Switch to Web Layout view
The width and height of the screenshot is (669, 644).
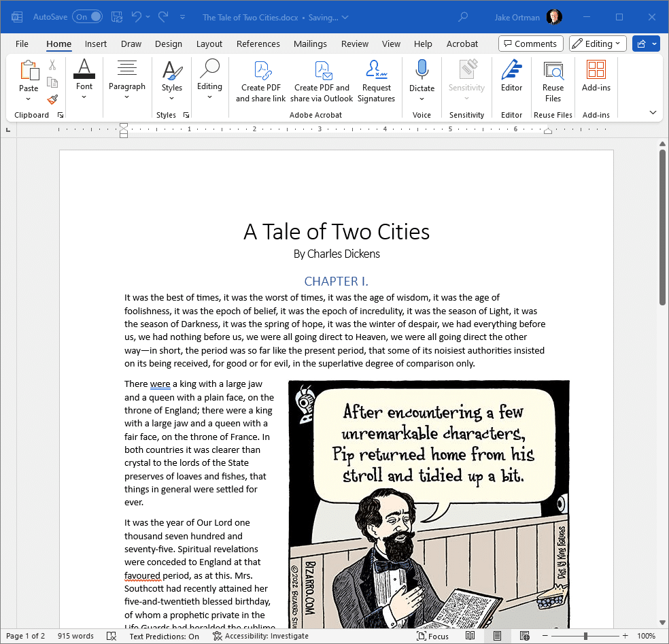coord(524,636)
